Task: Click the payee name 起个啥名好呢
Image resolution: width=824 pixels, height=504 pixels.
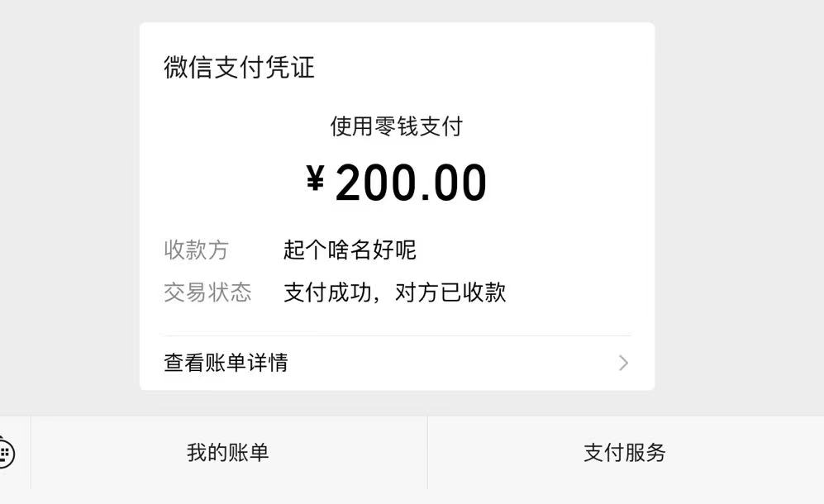Action: pos(350,250)
